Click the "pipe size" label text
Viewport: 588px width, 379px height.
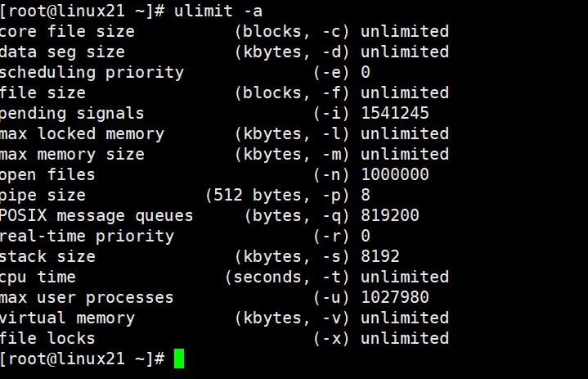[43, 195]
